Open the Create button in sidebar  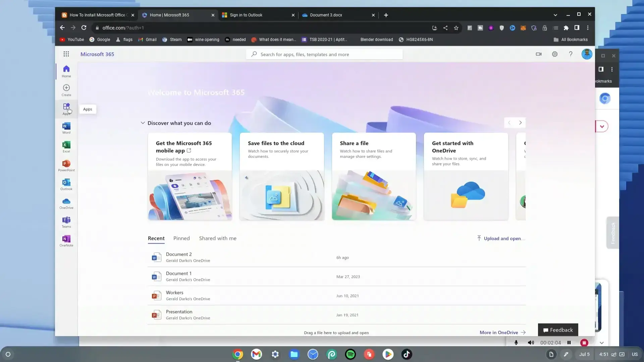[66, 90]
